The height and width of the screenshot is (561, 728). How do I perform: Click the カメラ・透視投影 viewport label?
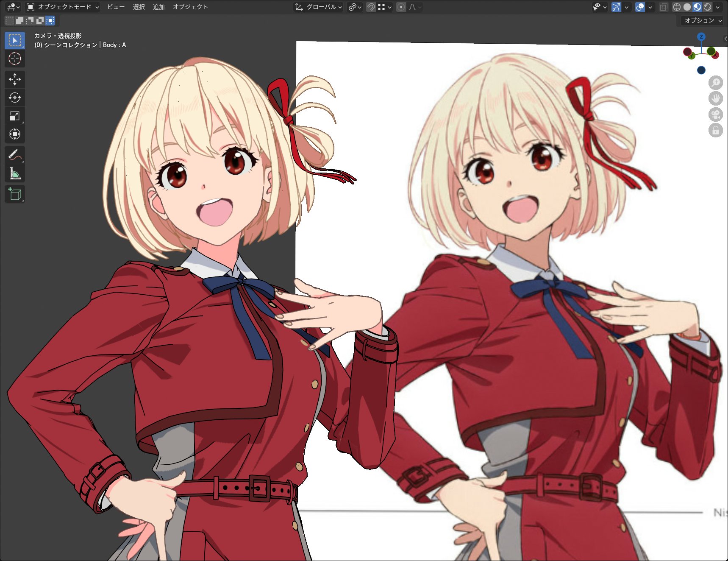(x=58, y=36)
